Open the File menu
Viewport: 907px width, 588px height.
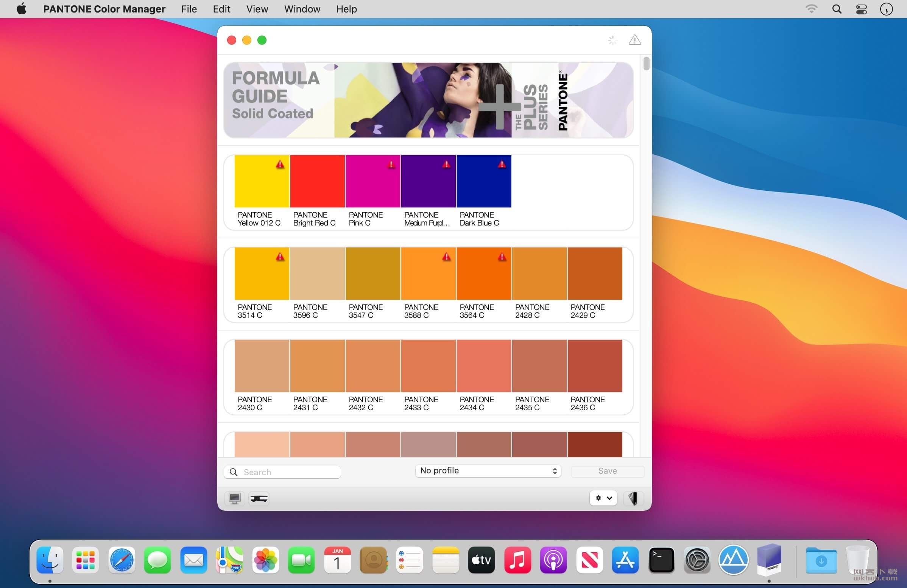click(x=189, y=9)
